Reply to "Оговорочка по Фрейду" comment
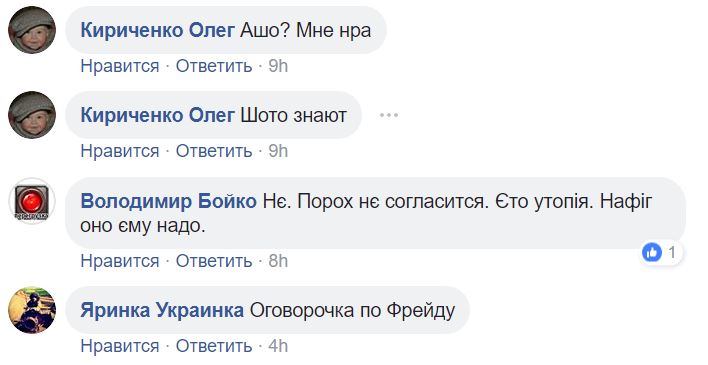Viewport: 708px width, 365px height. point(214,346)
